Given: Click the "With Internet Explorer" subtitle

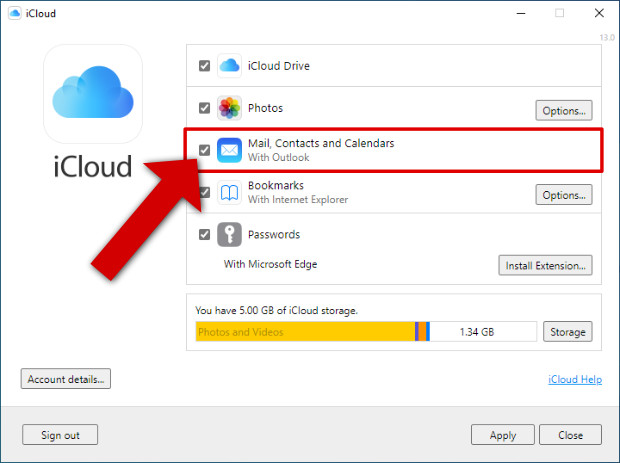Looking at the screenshot, I should [298, 200].
